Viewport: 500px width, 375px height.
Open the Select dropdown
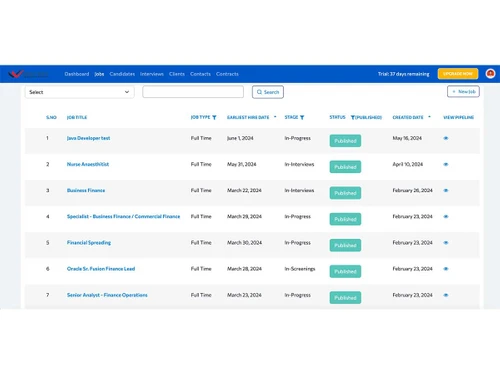click(x=79, y=92)
